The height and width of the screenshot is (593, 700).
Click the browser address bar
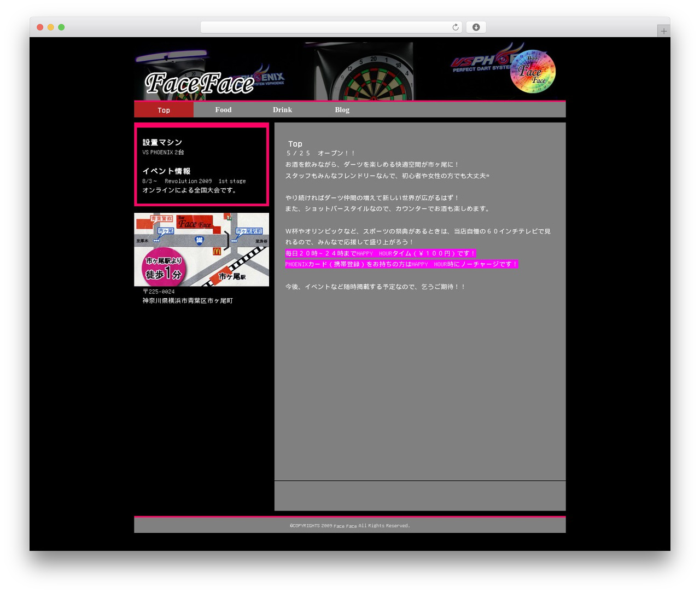[331, 27]
